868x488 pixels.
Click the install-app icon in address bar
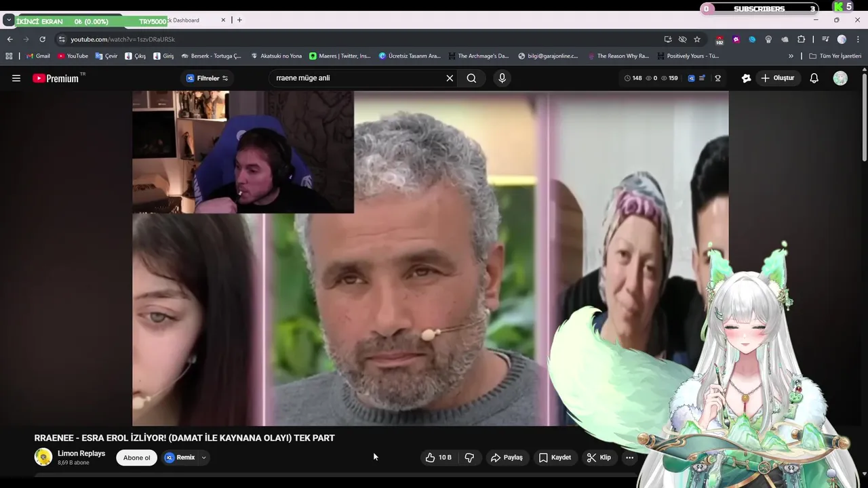point(668,39)
